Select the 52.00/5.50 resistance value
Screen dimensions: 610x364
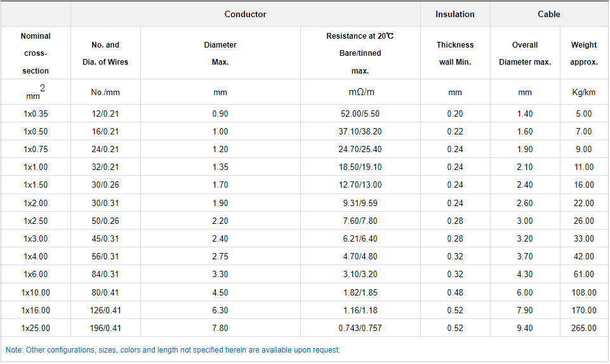(x=360, y=114)
